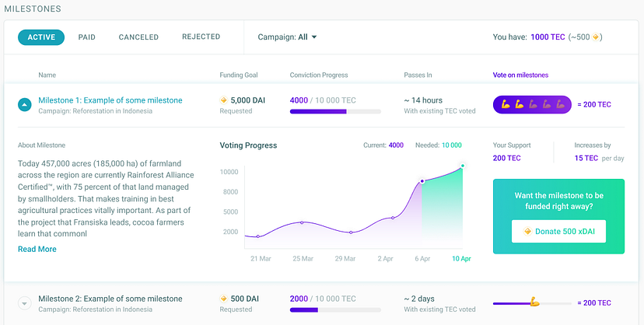Open the Read More link

37,249
